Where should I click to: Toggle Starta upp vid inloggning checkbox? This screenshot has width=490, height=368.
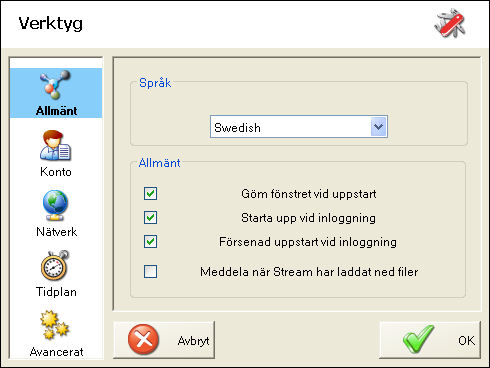point(150,218)
